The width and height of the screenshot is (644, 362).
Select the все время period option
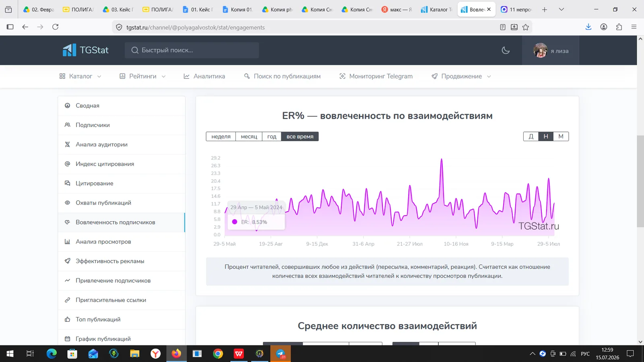300,137
